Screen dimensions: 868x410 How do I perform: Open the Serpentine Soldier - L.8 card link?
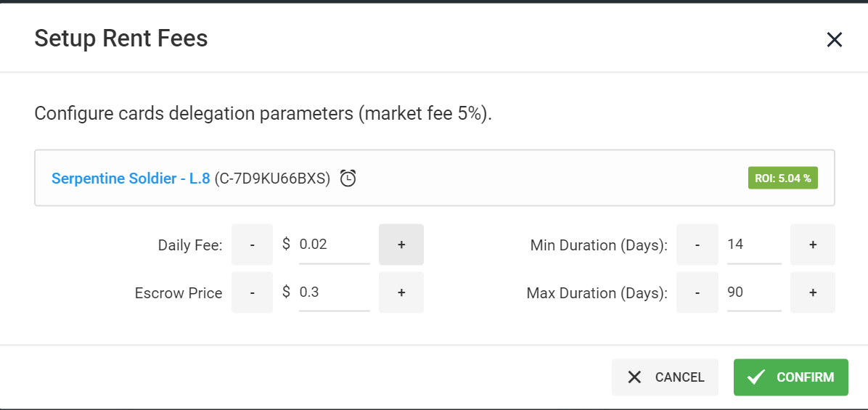(x=131, y=179)
